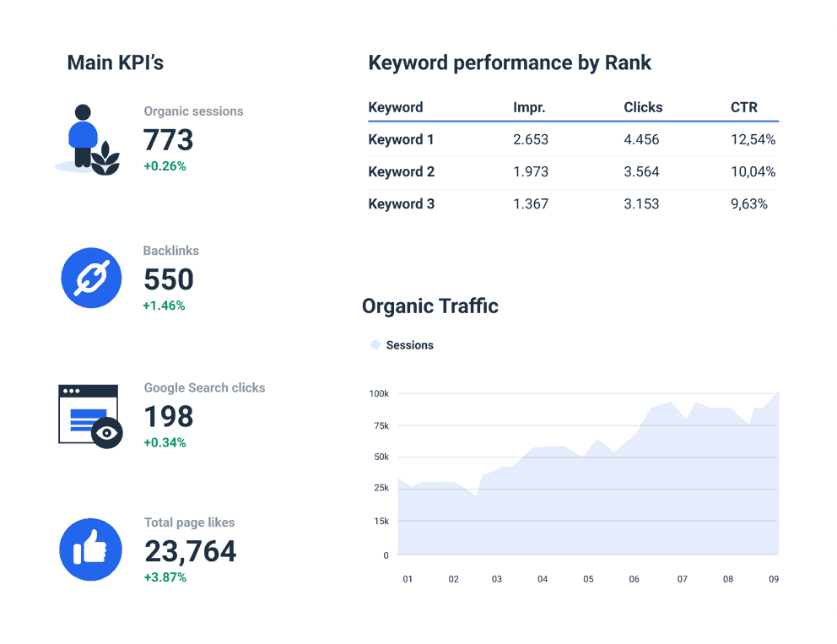Click the Organic sessions value 773
The width and height of the screenshot is (837, 644).
168,140
